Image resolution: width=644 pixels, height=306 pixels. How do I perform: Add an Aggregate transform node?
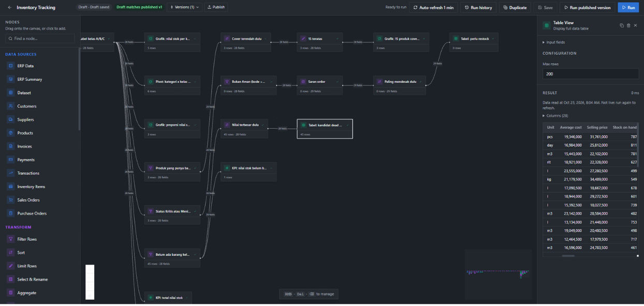click(x=40, y=293)
